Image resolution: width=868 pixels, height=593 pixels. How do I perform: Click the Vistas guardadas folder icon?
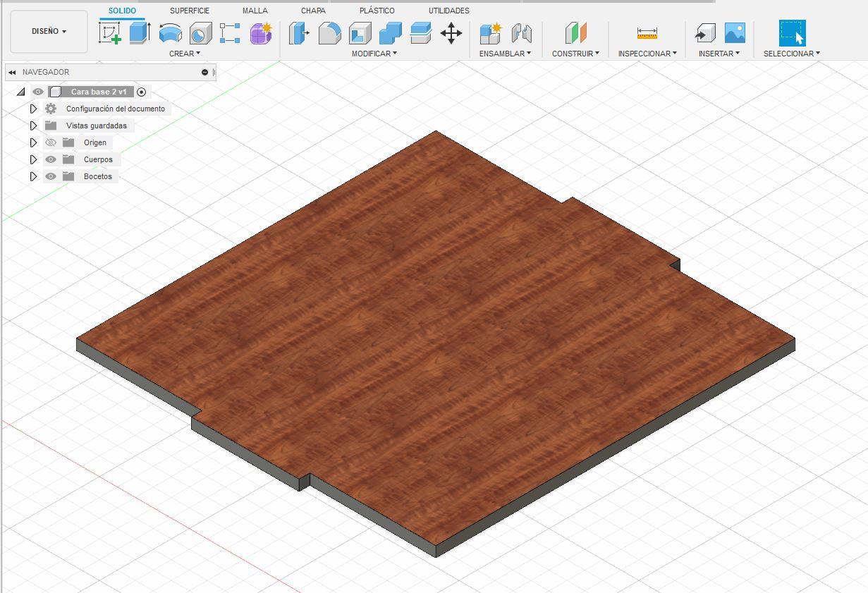pos(51,126)
